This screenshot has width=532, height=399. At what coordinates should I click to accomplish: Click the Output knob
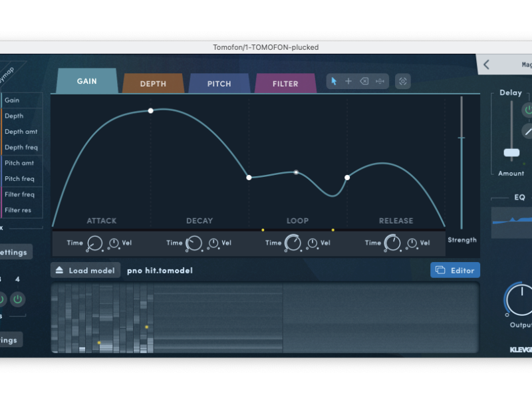521,299
